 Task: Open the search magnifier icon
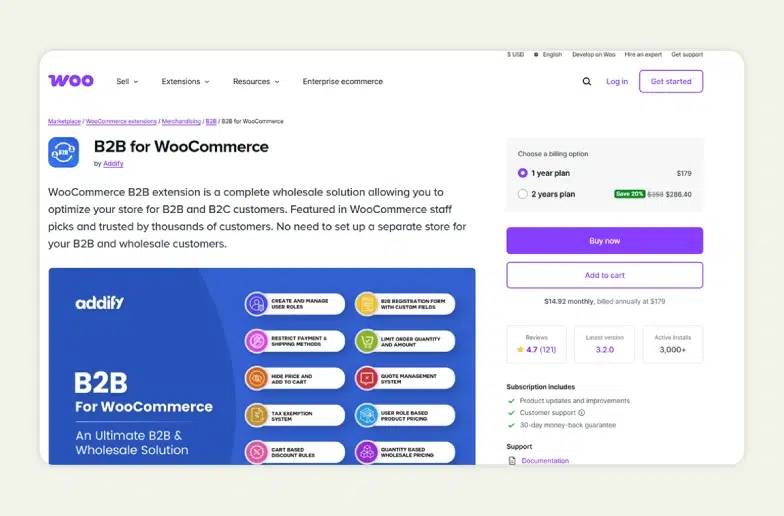coord(587,82)
